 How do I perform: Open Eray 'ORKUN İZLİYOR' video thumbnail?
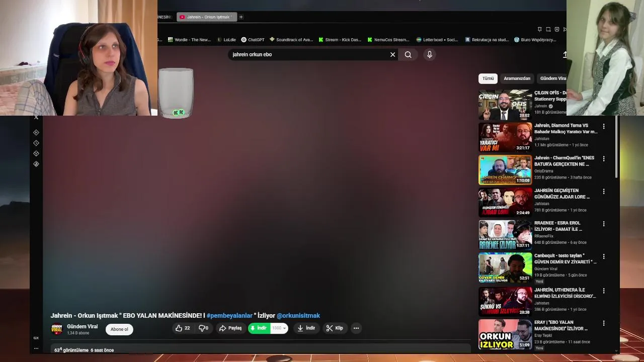pos(505,334)
